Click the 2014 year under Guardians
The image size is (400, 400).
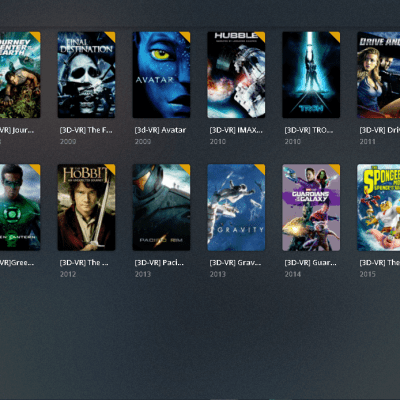[x=292, y=274]
